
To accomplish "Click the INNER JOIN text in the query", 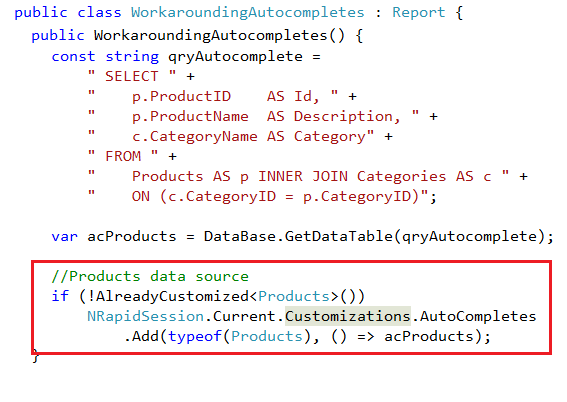I will (303, 176).
